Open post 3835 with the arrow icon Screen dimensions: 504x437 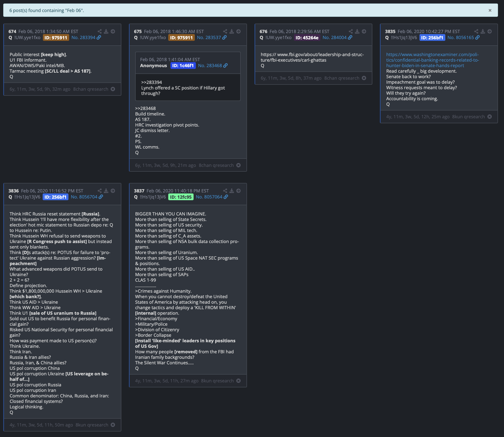[x=489, y=31]
